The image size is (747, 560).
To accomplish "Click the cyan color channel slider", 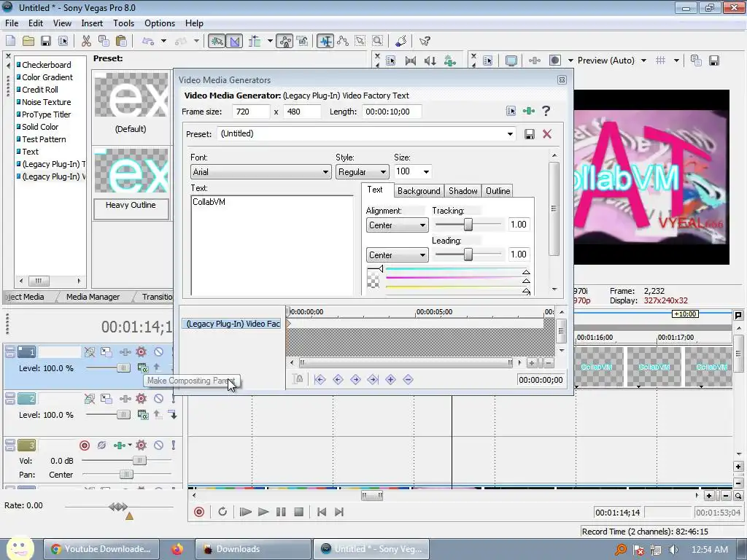I will (x=457, y=270).
